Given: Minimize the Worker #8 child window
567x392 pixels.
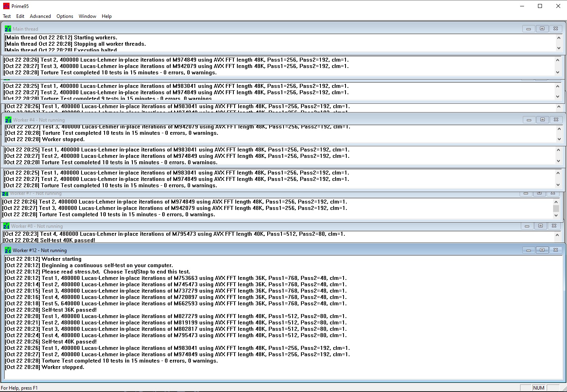Looking at the screenshot, I should [x=527, y=226].
